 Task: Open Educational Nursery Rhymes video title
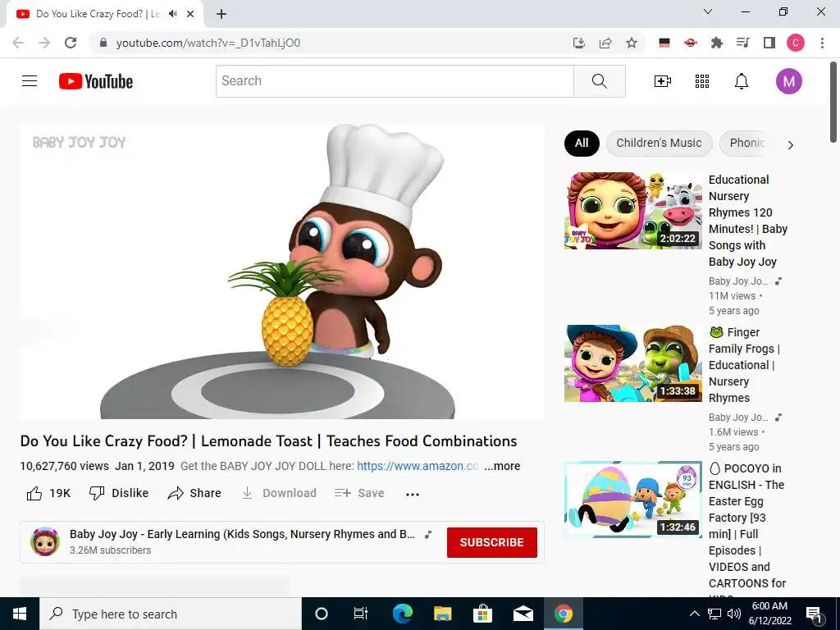pos(748,221)
